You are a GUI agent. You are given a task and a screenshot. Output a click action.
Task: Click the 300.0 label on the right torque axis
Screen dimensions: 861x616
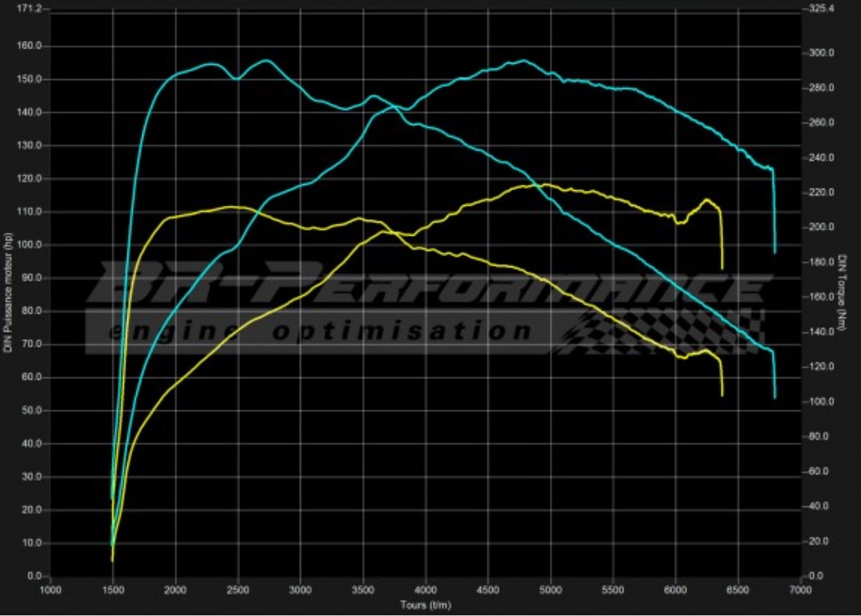(x=822, y=53)
